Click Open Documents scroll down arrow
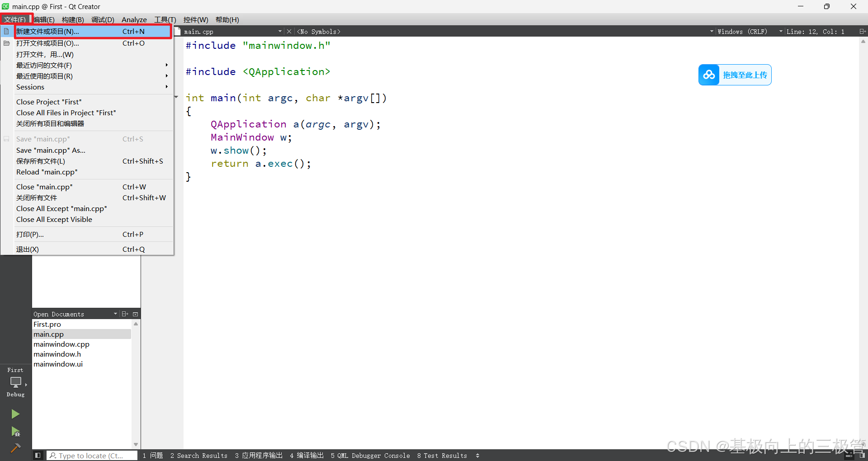The height and width of the screenshot is (461, 868). point(136,445)
